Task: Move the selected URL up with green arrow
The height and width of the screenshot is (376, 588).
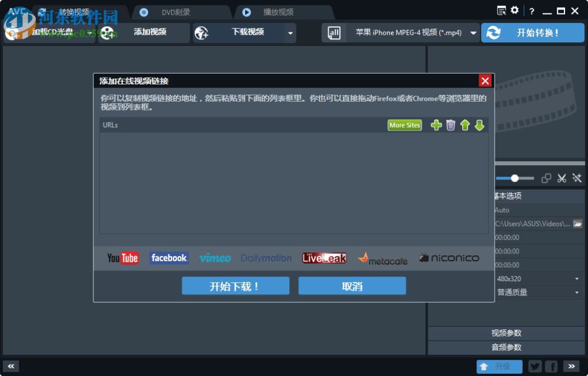Action: click(465, 125)
